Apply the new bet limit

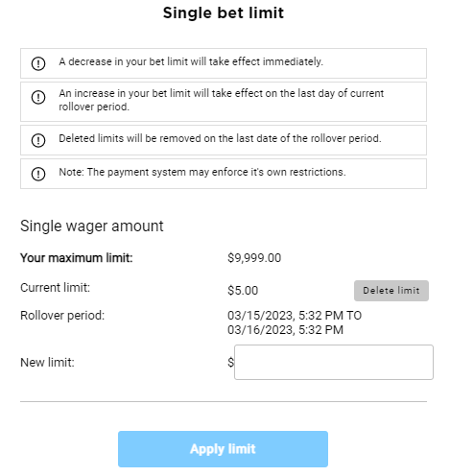point(223,449)
